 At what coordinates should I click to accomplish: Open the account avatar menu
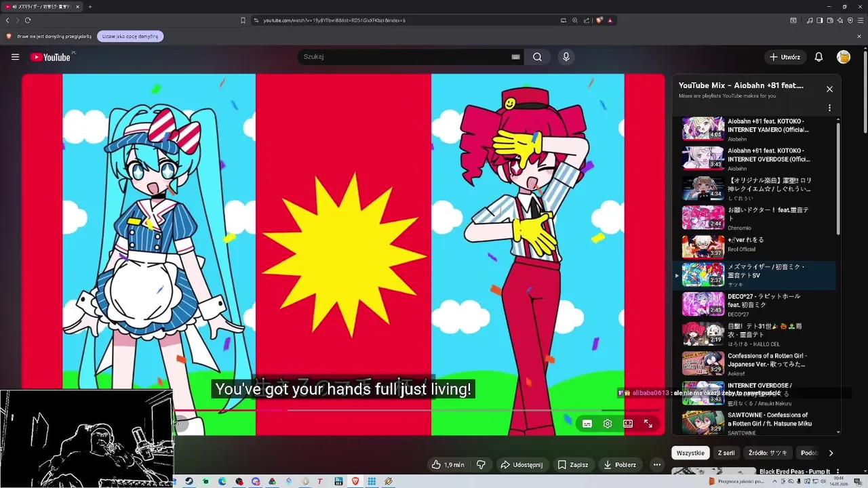tap(844, 57)
